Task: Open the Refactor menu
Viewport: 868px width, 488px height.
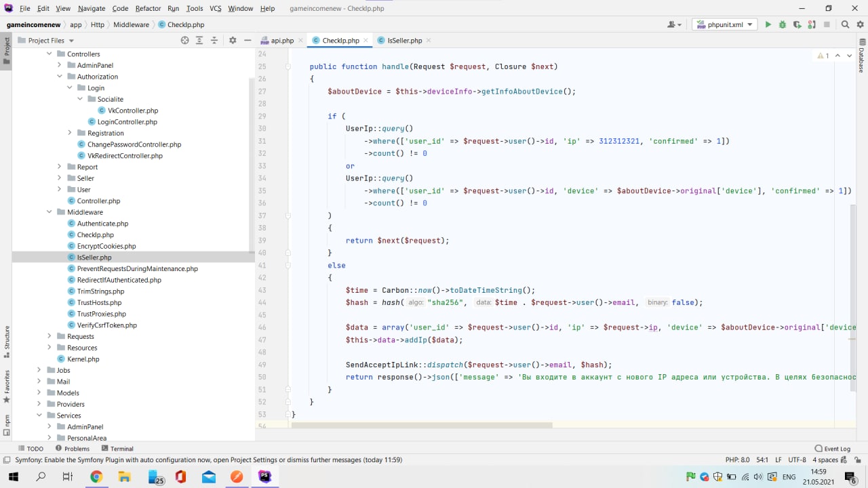Action: tap(148, 8)
